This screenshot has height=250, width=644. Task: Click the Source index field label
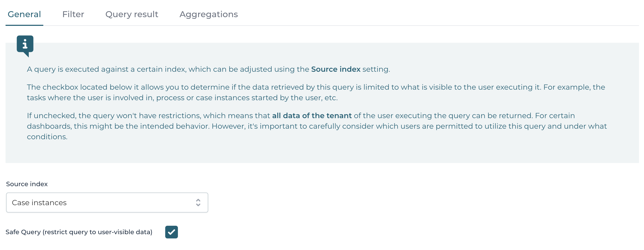tap(26, 184)
